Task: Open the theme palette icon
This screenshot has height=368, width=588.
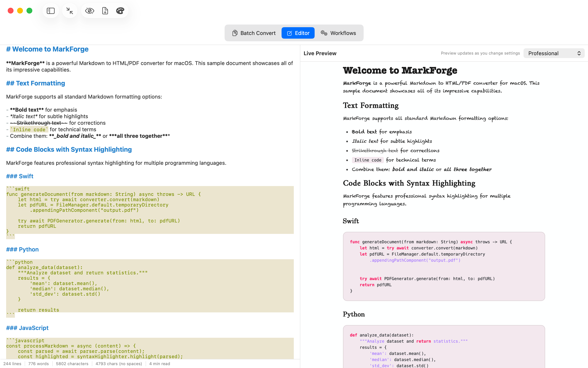Action: [x=120, y=11]
